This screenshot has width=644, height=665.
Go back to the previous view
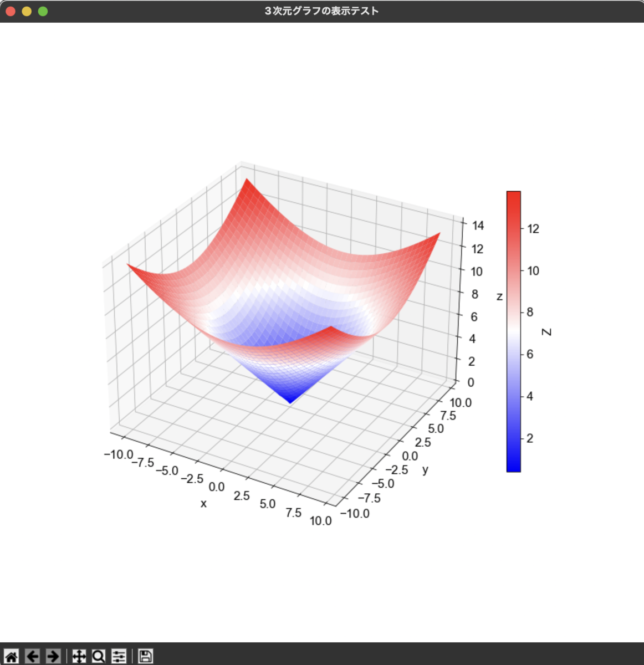(33, 657)
